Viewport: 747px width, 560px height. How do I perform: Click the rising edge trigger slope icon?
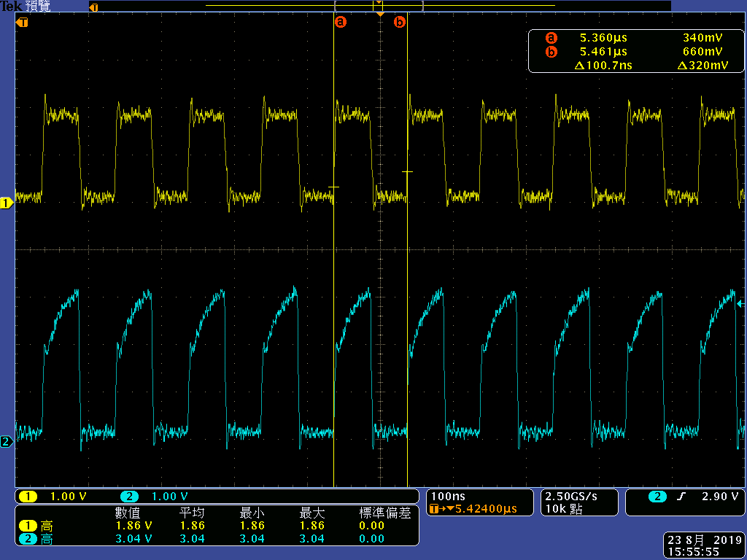click(x=681, y=497)
